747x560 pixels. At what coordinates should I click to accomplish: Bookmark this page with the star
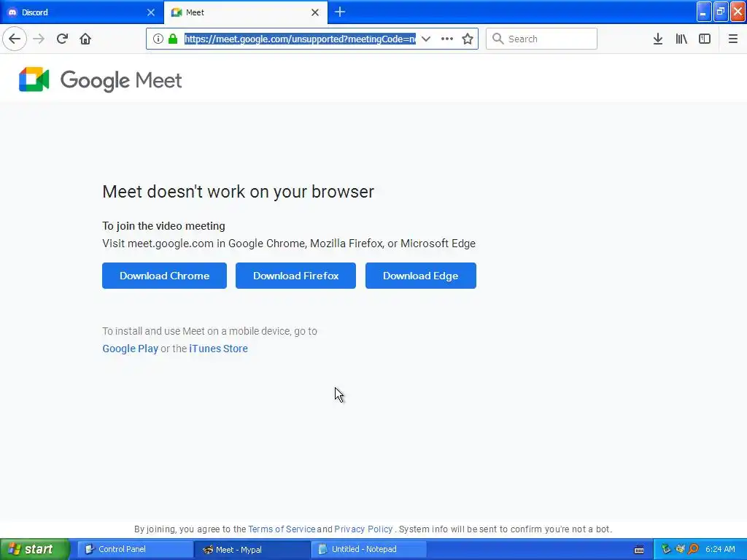(x=468, y=39)
